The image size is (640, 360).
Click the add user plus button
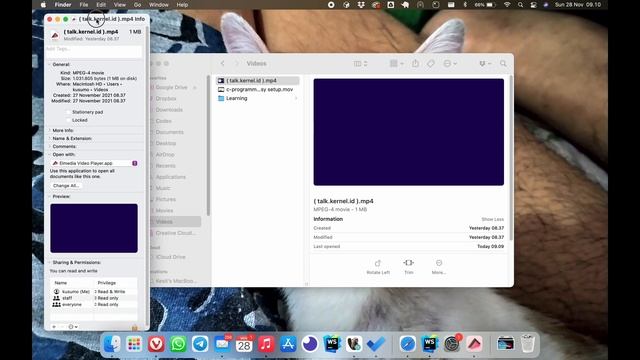(x=54, y=327)
